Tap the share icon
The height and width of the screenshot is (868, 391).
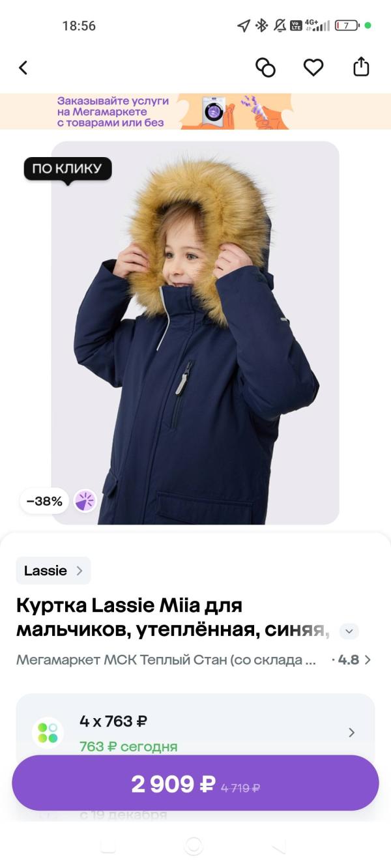(x=361, y=66)
